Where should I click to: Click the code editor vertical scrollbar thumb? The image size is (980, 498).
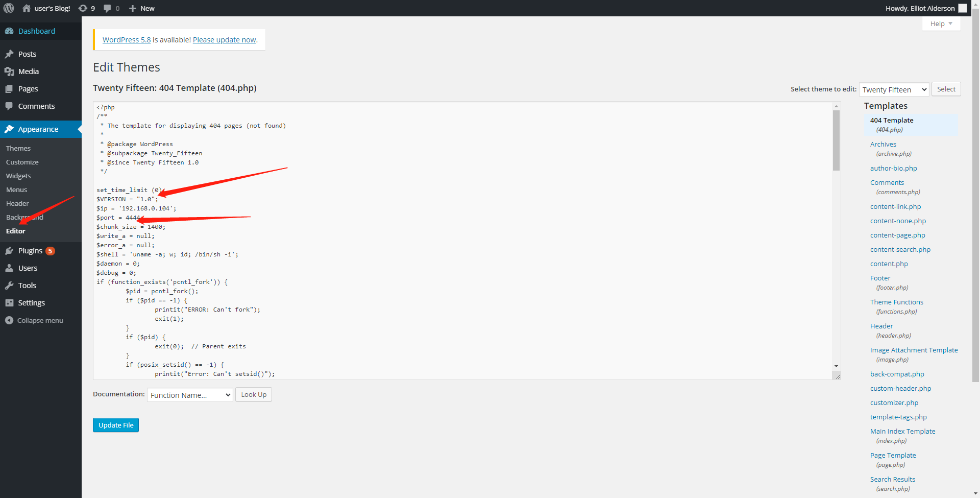(x=836, y=140)
